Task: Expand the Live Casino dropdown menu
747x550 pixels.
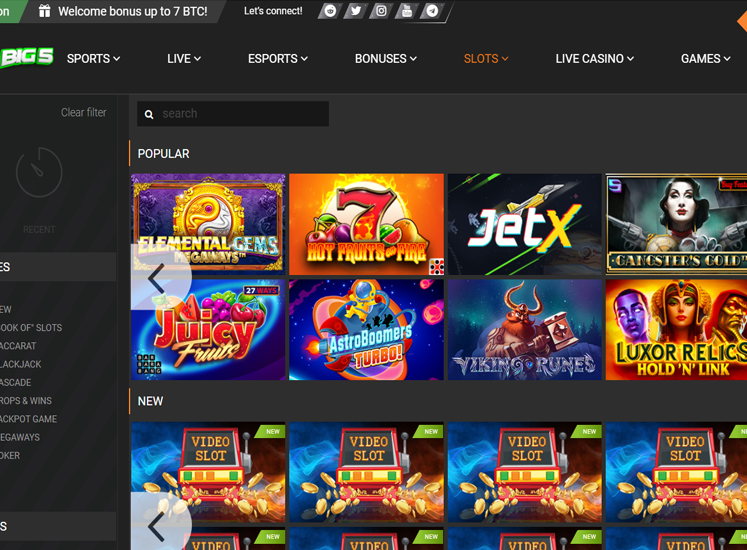Action: (x=594, y=59)
